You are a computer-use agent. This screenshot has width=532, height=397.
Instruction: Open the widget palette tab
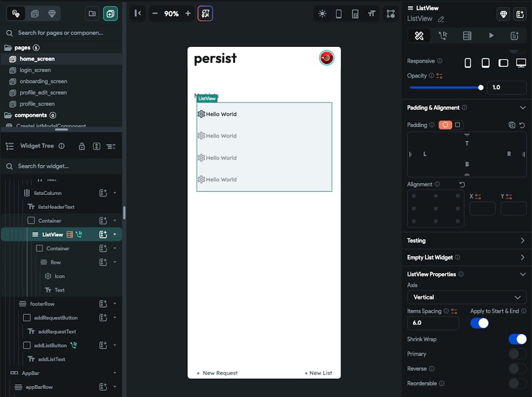(16, 14)
